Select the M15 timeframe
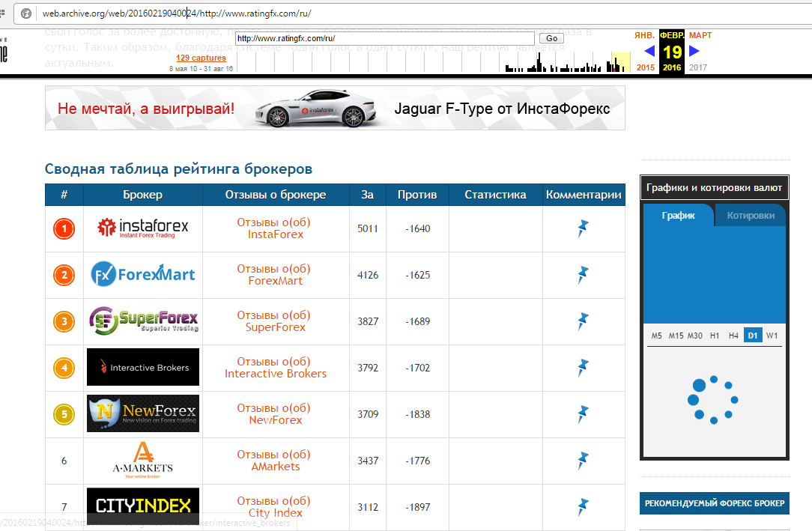 pos(676,336)
